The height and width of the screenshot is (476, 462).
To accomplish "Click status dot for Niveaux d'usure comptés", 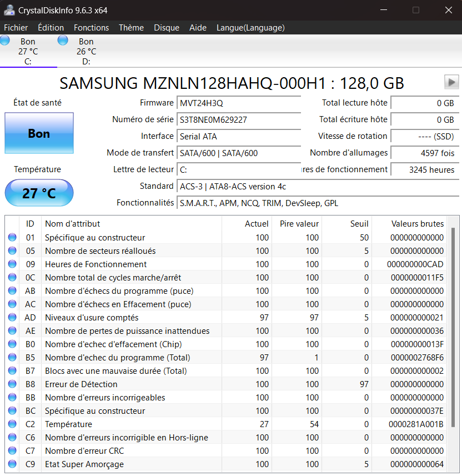I will tap(12, 317).
